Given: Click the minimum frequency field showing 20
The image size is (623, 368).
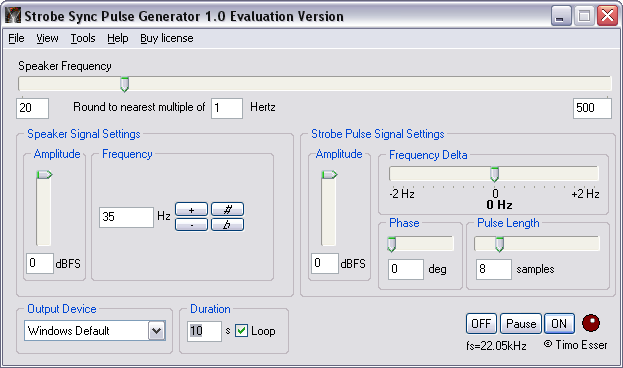Looking at the screenshot, I should (32, 108).
